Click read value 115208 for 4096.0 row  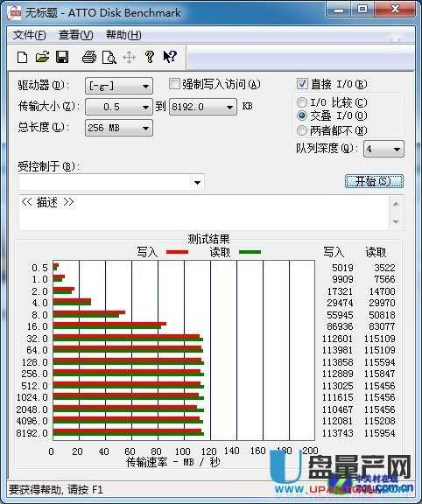pyautogui.click(x=380, y=421)
